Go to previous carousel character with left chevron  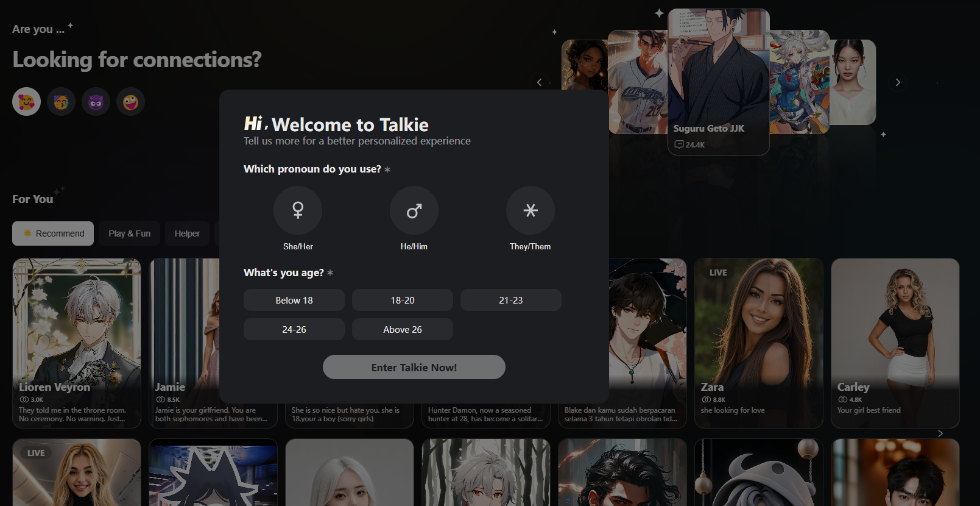(540, 82)
